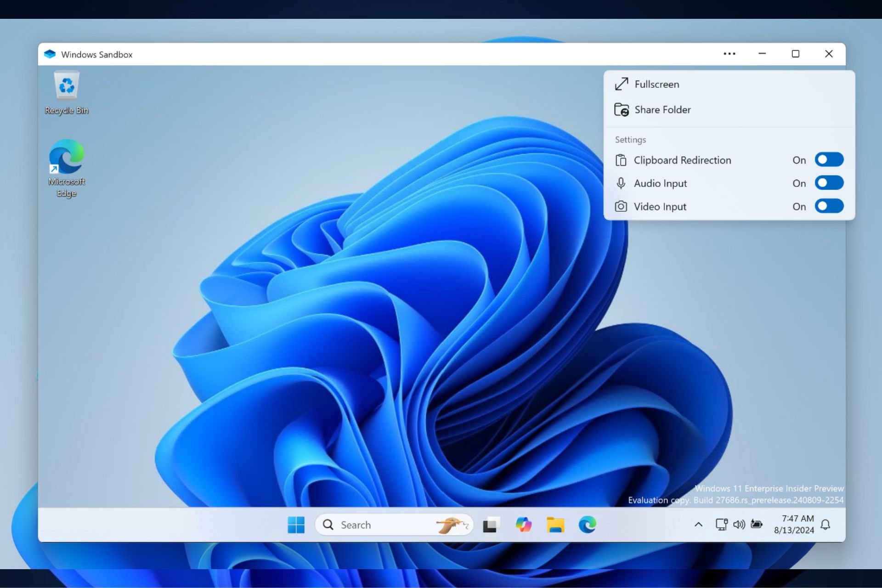Image resolution: width=882 pixels, height=588 pixels.
Task: Open Task View on the taskbar
Action: 491,525
